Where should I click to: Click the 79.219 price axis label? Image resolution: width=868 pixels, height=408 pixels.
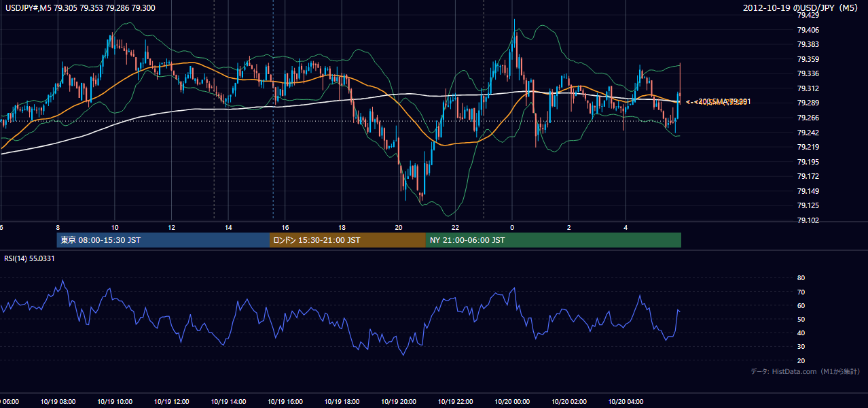tap(808, 147)
